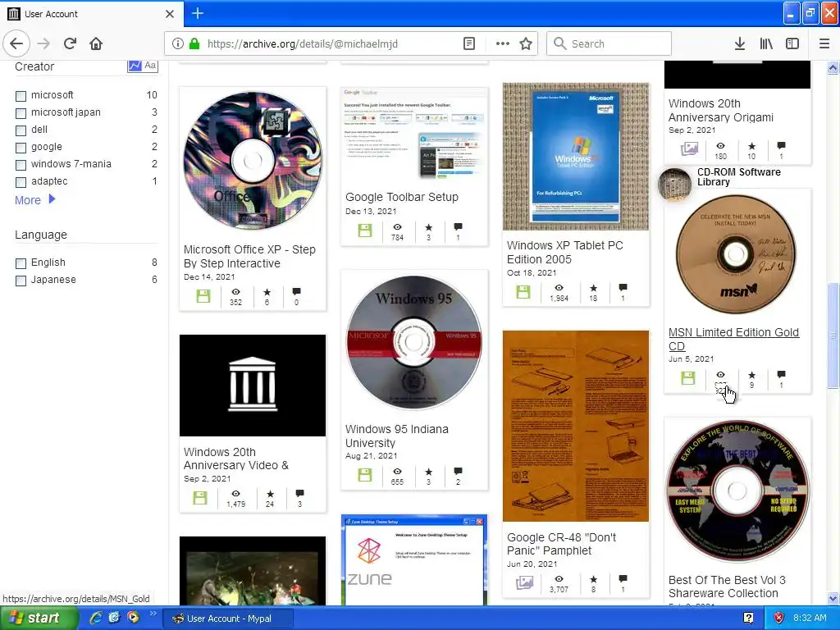Click the browser Search field

609,43
